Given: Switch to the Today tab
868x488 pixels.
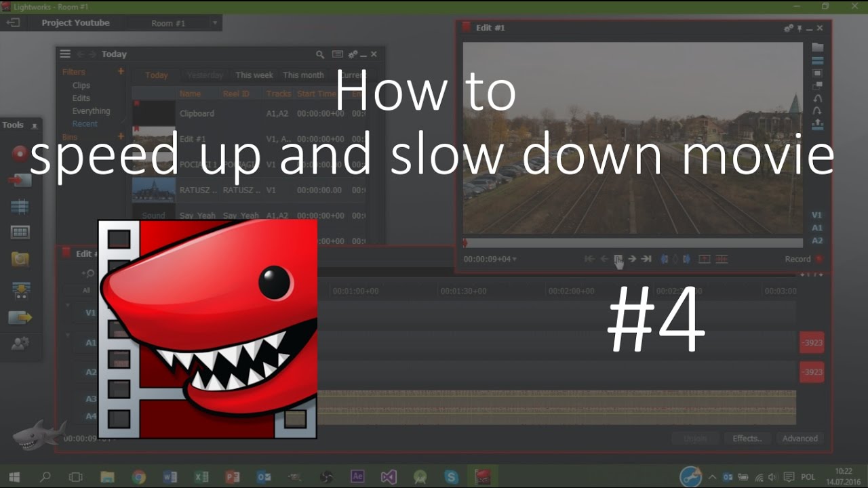Looking at the screenshot, I should 157,75.
